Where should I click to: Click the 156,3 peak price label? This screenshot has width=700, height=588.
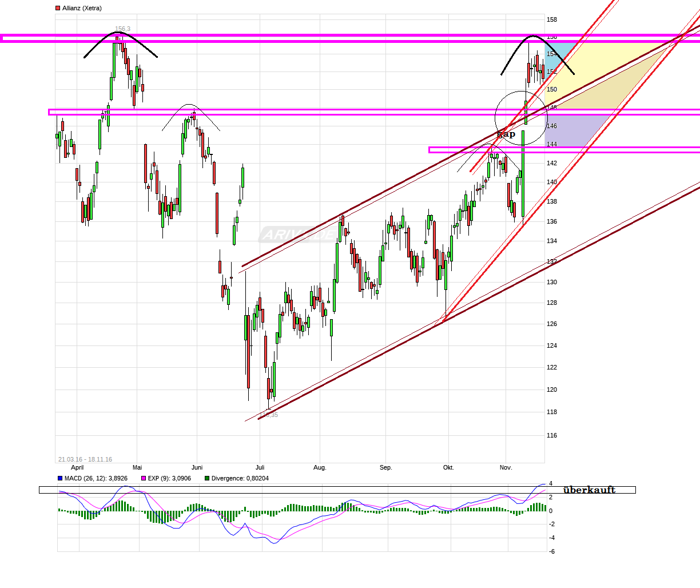point(122,27)
